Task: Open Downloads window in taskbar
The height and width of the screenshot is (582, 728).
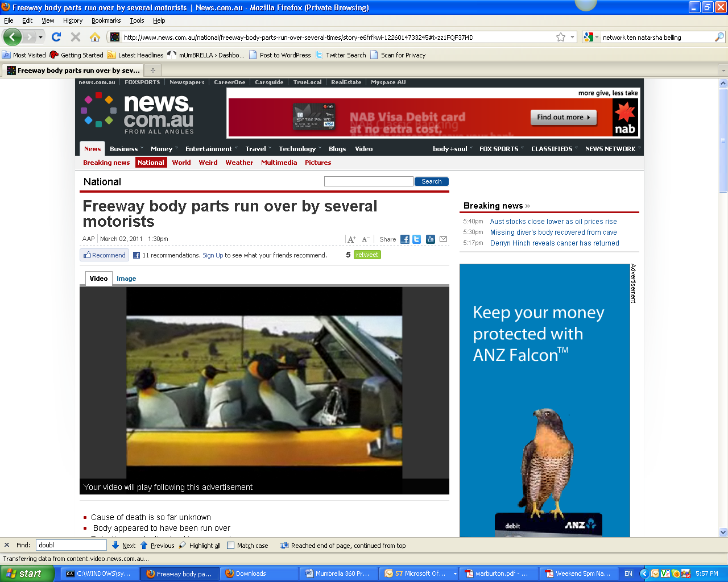Action: (x=259, y=573)
